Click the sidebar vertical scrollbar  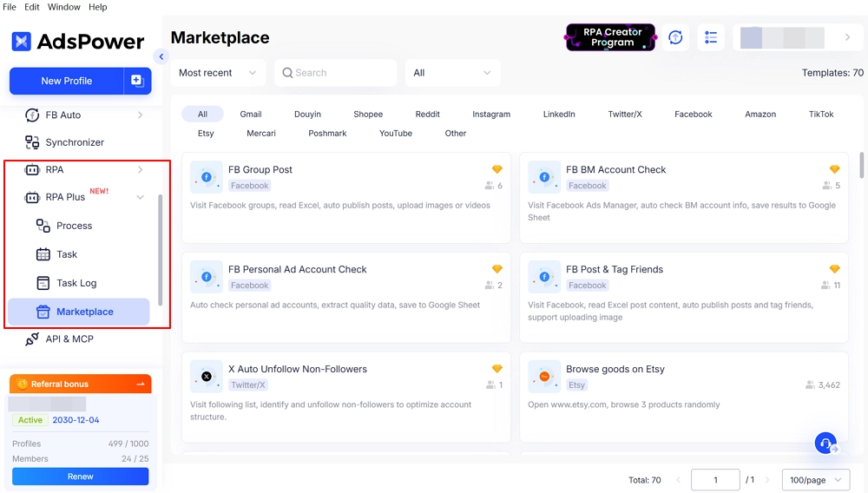(x=160, y=250)
